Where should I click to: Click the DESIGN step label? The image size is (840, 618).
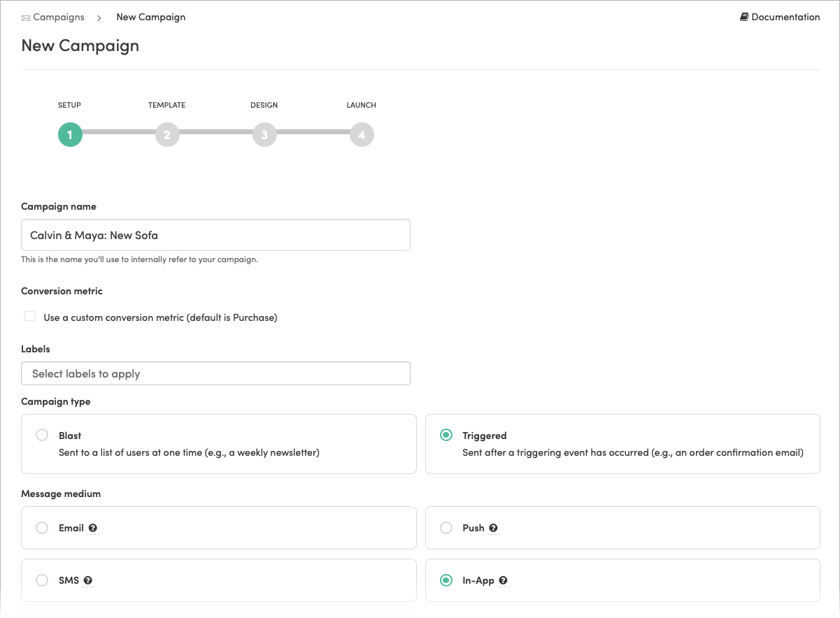pyautogui.click(x=264, y=105)
